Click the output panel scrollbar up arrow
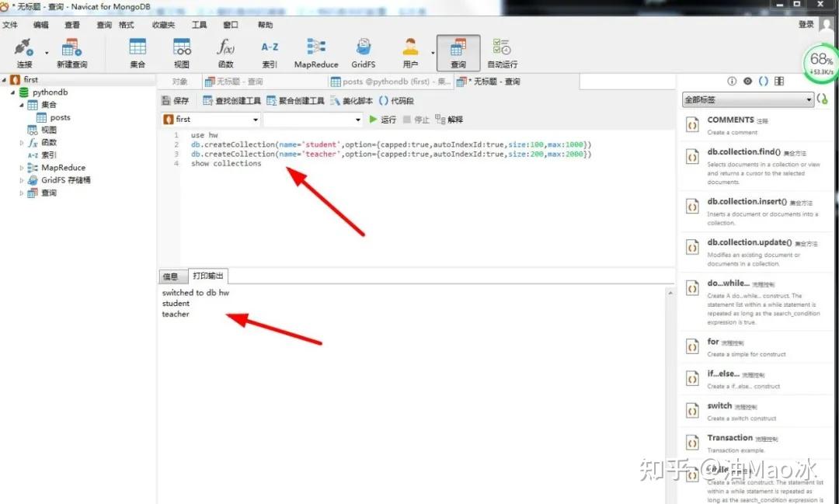This screenshot has height=504, width=839. [670, 294]
